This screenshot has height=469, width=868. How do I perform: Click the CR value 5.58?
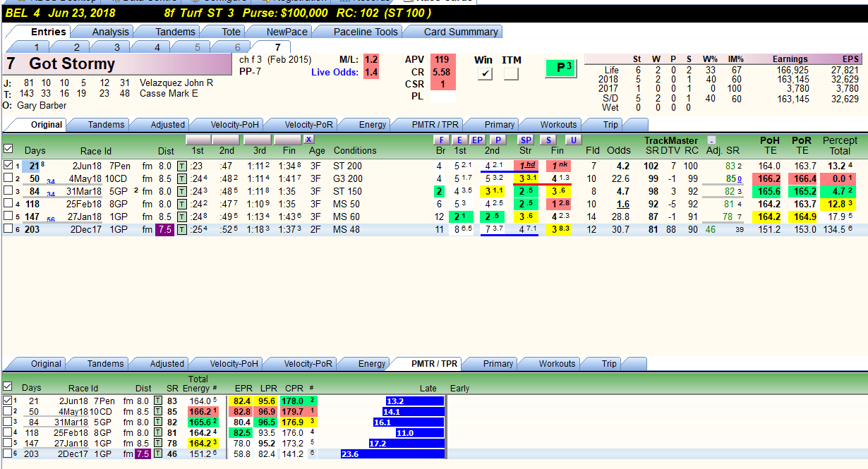(442, 72)
